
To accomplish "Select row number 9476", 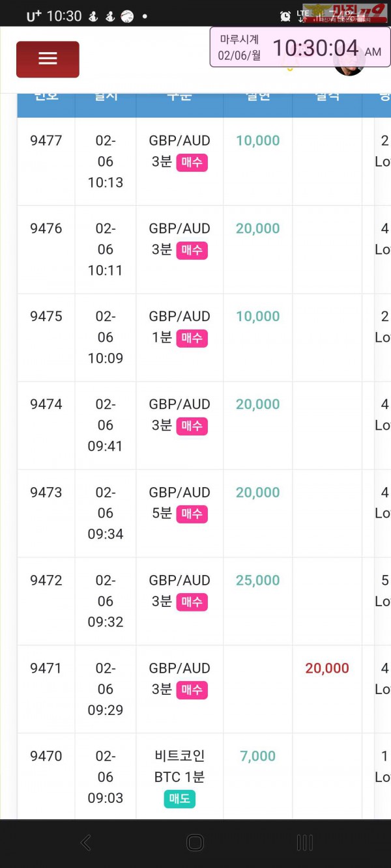I will click(46, 229).
